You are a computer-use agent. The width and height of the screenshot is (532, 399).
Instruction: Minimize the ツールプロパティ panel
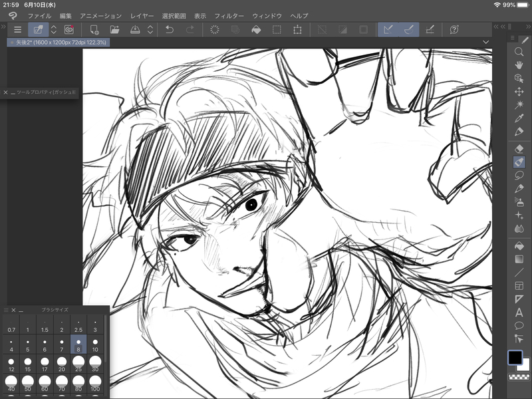coord(13,92)
